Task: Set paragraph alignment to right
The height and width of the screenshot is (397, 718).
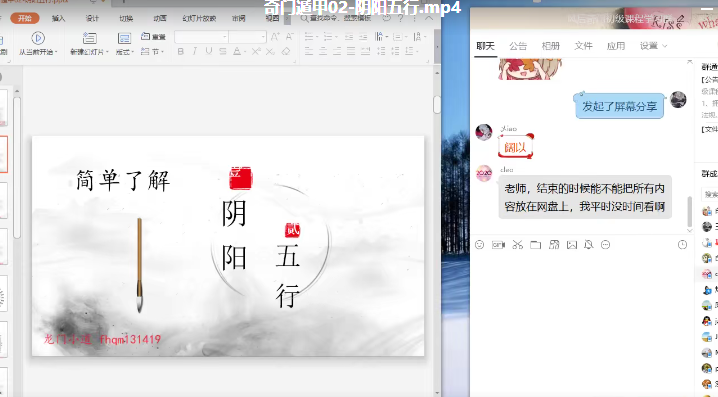Action: point(337,51)
